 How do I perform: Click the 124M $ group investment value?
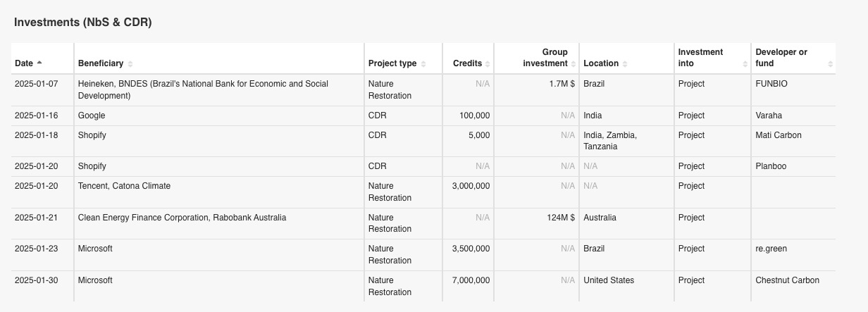[560, 218]
